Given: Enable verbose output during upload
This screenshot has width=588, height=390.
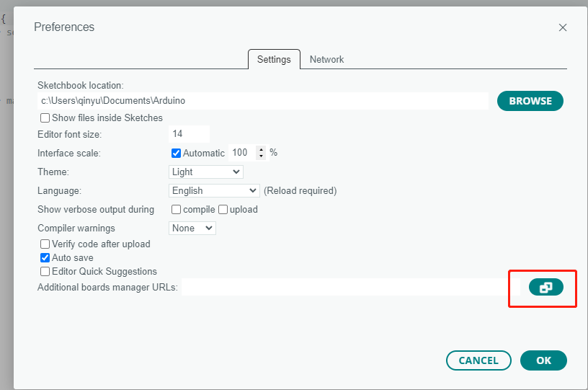Looking at the screenshot, I should [223, 210].
